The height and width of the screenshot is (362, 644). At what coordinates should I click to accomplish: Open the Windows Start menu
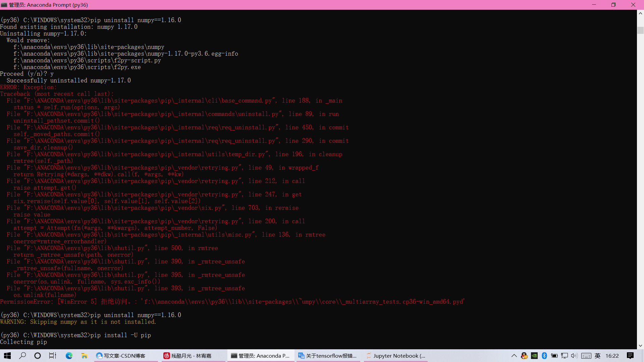pyautogui.click(x=7, y=356)
